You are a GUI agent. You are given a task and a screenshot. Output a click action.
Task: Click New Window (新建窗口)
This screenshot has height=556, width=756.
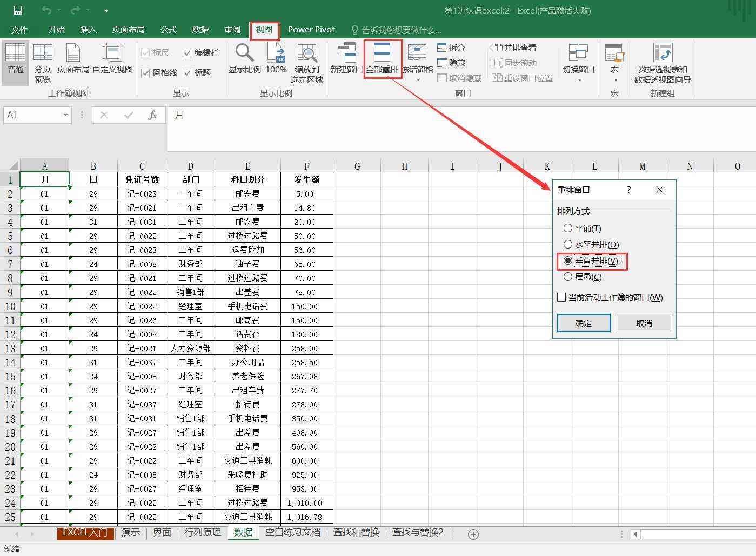(x=346, y=58)
